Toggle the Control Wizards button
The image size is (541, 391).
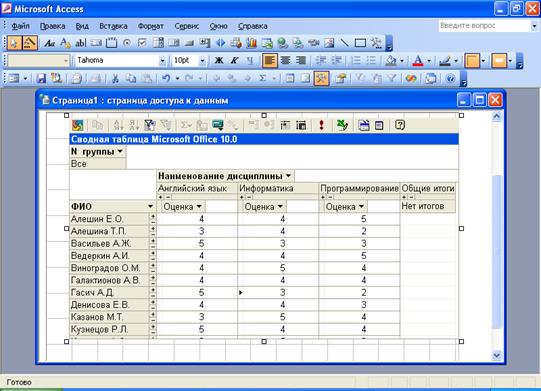coord(30,43)
